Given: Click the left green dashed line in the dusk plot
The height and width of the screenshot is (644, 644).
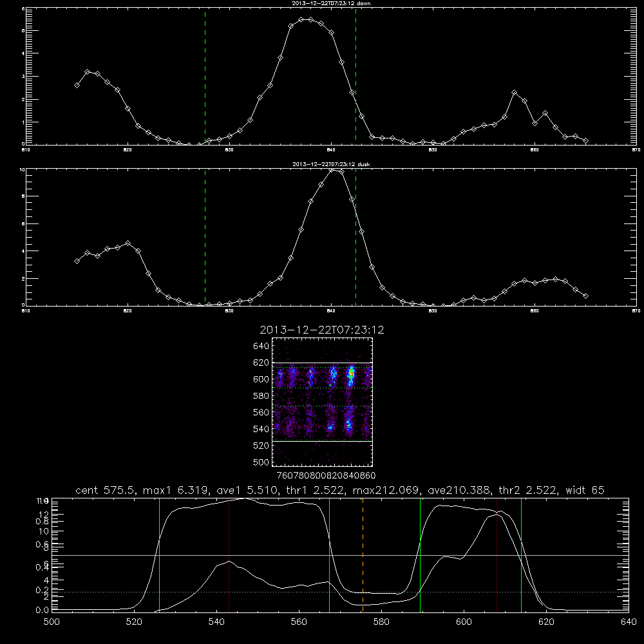Looking at the screenshot, I should tap(205, 237).
